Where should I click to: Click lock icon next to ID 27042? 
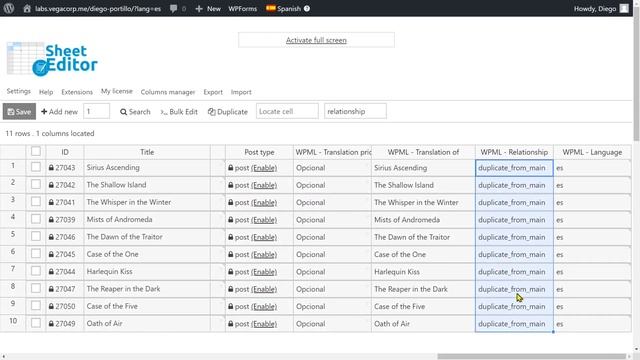(x=51, y=185)
